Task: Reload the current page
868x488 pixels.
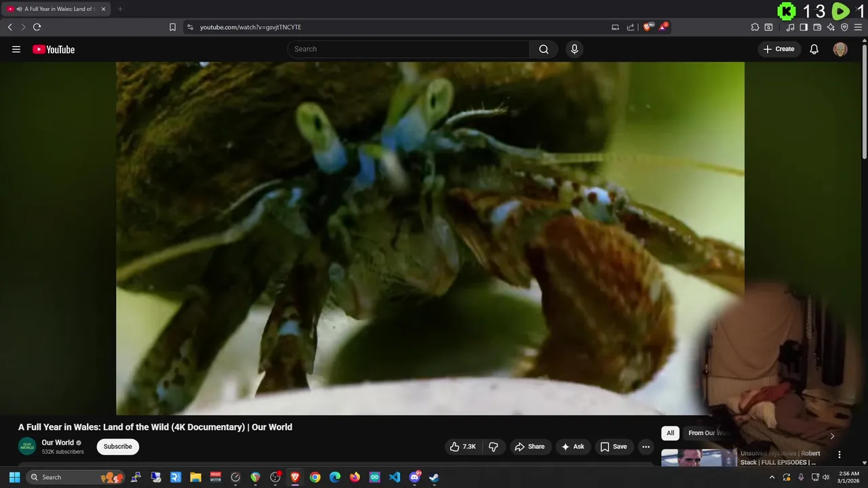Action: (37, 27)
